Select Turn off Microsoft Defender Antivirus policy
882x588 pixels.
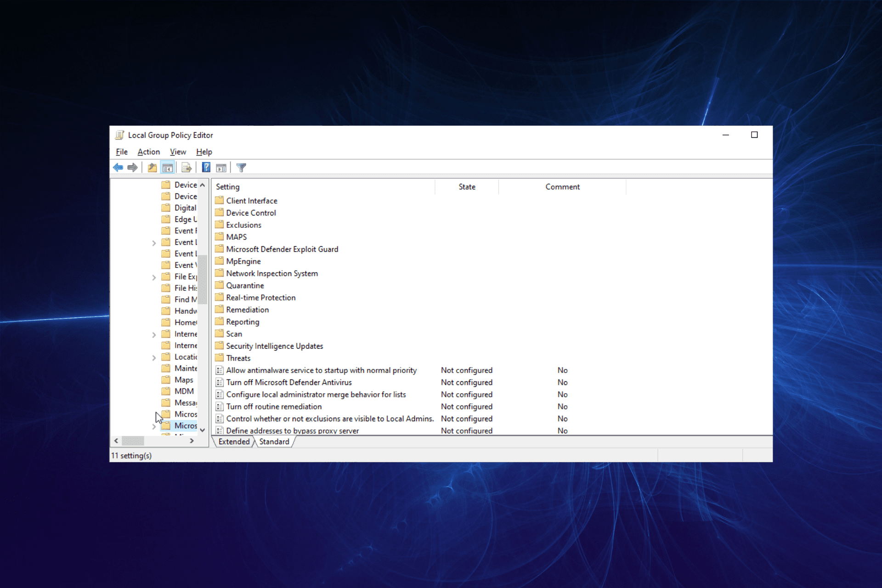[x=288, y=382]
